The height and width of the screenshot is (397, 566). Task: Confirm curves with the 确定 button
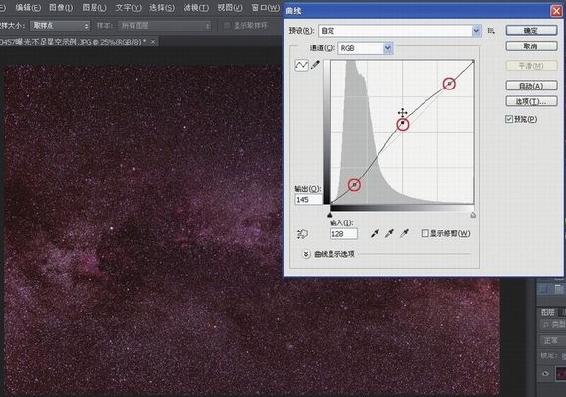pos(531,31)
